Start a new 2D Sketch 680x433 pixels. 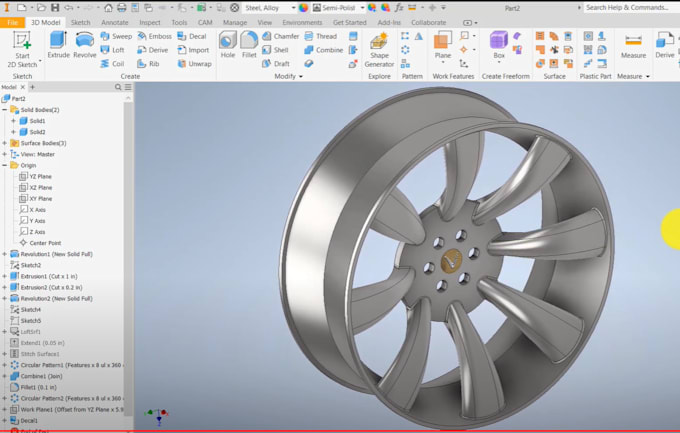(22, 49)
